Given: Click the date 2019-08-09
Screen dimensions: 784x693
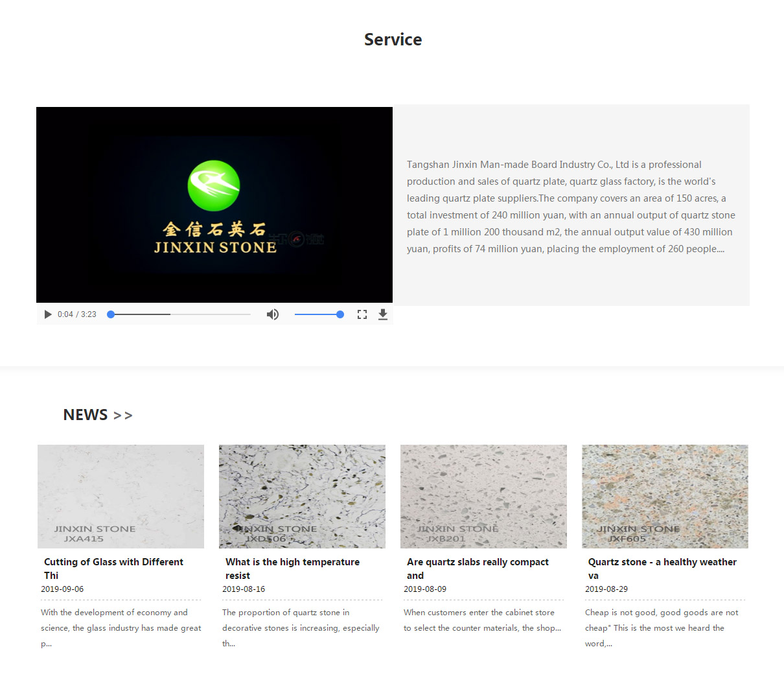Looking at the screenshot, I should tap(425, 589).
